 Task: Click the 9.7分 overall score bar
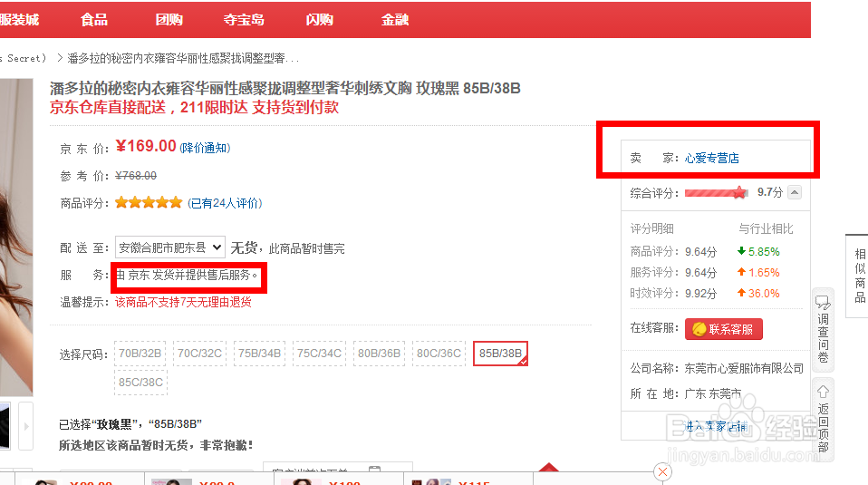(x=715, y=193)
